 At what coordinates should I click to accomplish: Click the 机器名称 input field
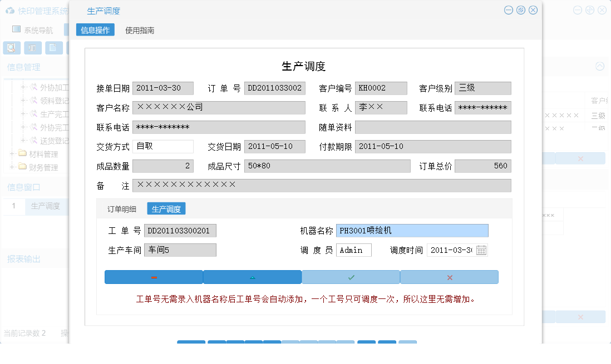(412, 230)
